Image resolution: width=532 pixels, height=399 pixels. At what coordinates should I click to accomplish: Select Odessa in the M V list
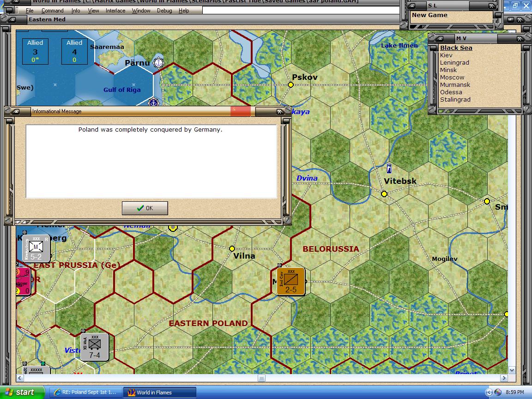pos(451,92)
